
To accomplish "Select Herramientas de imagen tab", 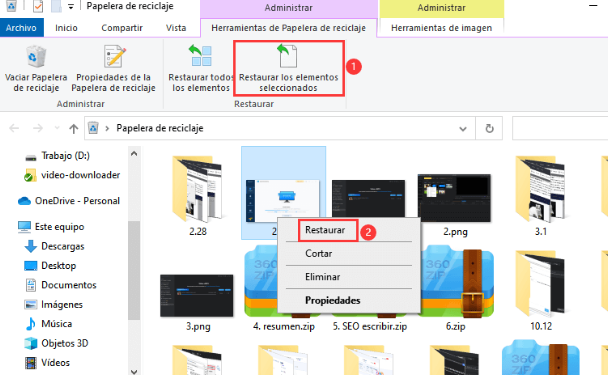I will click(441, 28).
